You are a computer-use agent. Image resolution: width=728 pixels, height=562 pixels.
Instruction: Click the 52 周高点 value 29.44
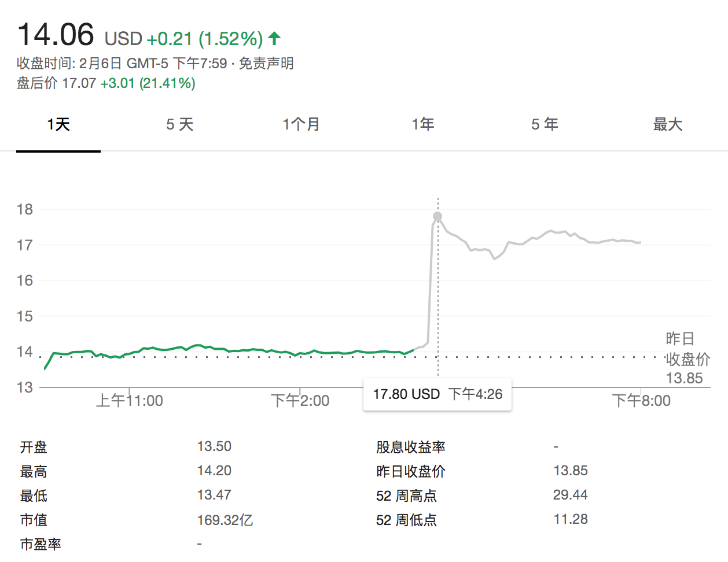[570, 495]
